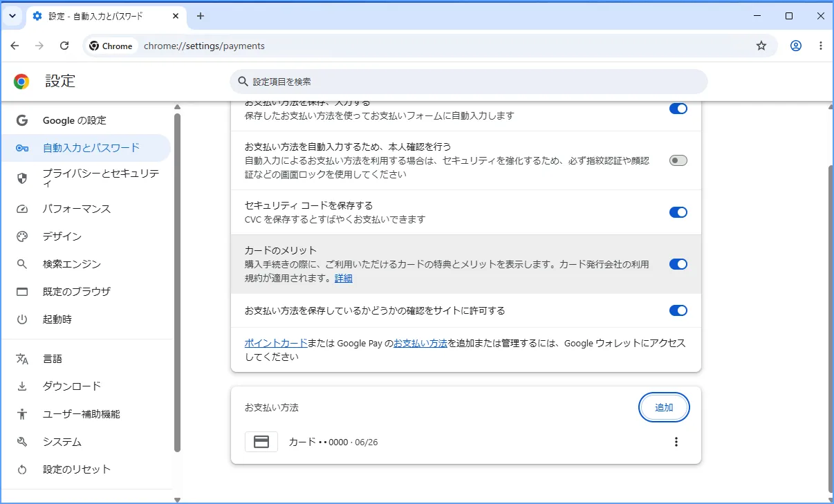Image resolution: width=834 pixels, height=504 pixels.
Task: Click the forward navigation arrow
Action: pos(39,46)
